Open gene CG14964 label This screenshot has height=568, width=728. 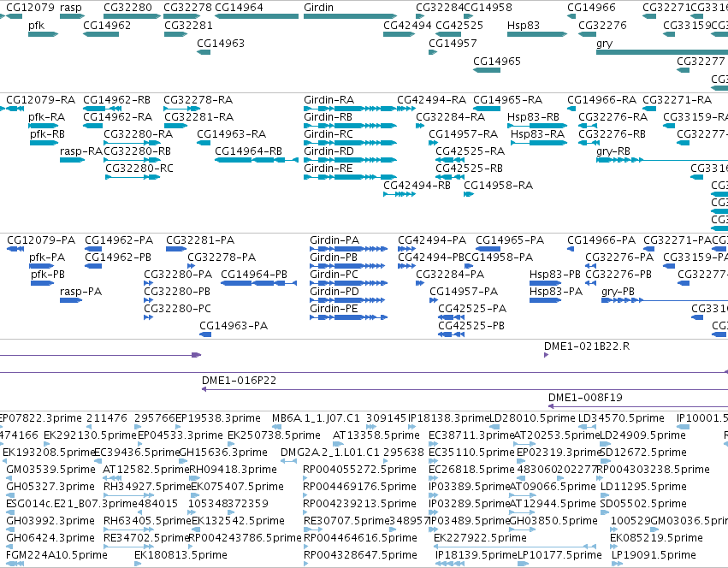coord(239,8)
